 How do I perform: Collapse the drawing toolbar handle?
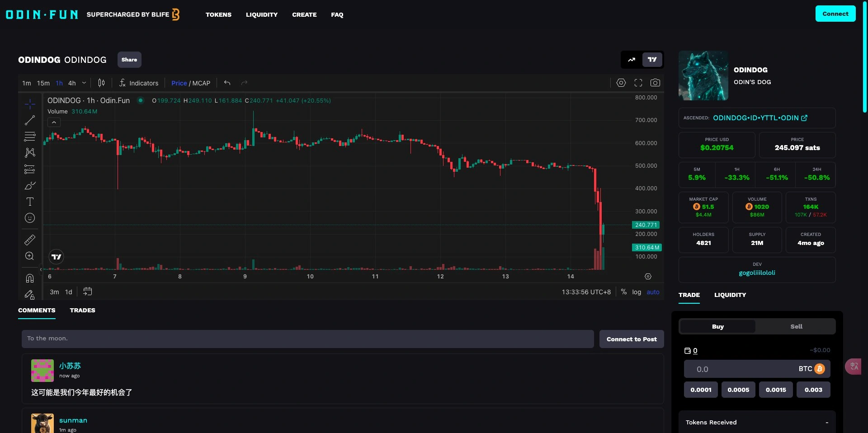coord(41,269)
